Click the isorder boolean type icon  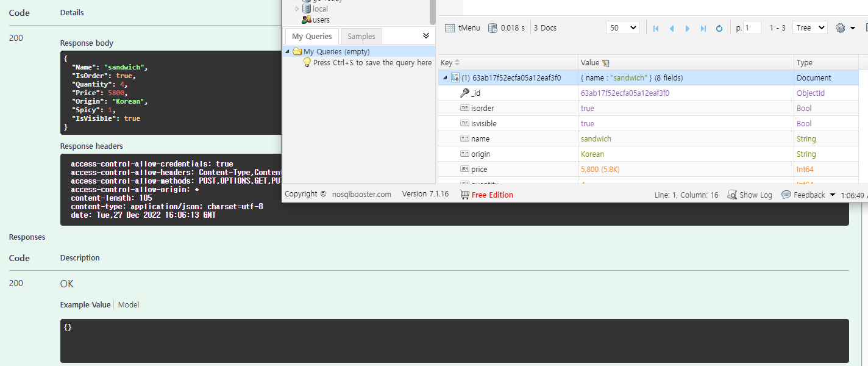464,108
